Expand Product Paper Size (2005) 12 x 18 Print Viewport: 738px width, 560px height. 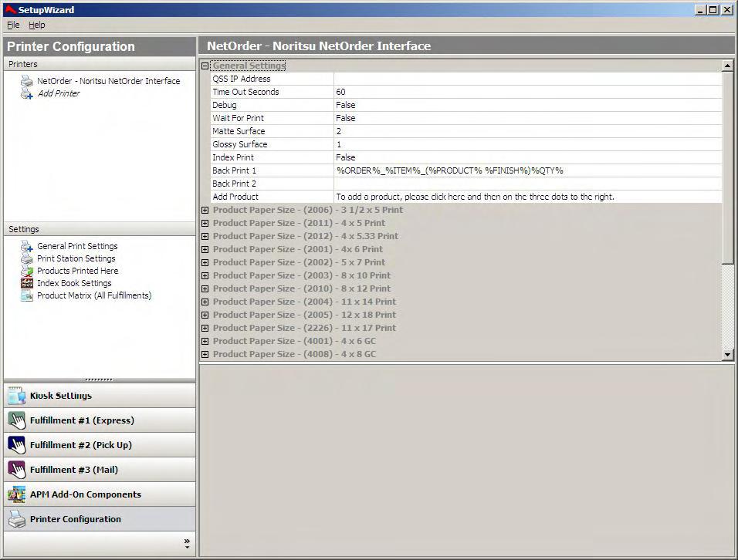pos(205,315)
